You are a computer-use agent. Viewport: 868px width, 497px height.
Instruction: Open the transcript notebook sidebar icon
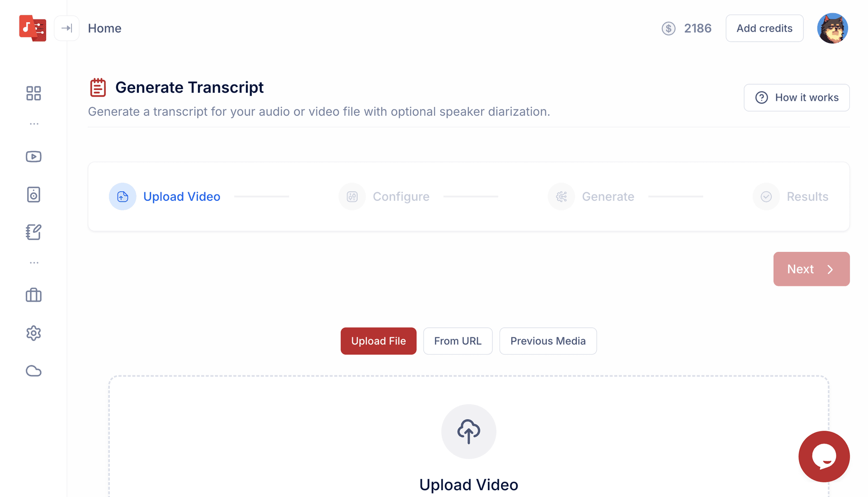tap(33, 232)
